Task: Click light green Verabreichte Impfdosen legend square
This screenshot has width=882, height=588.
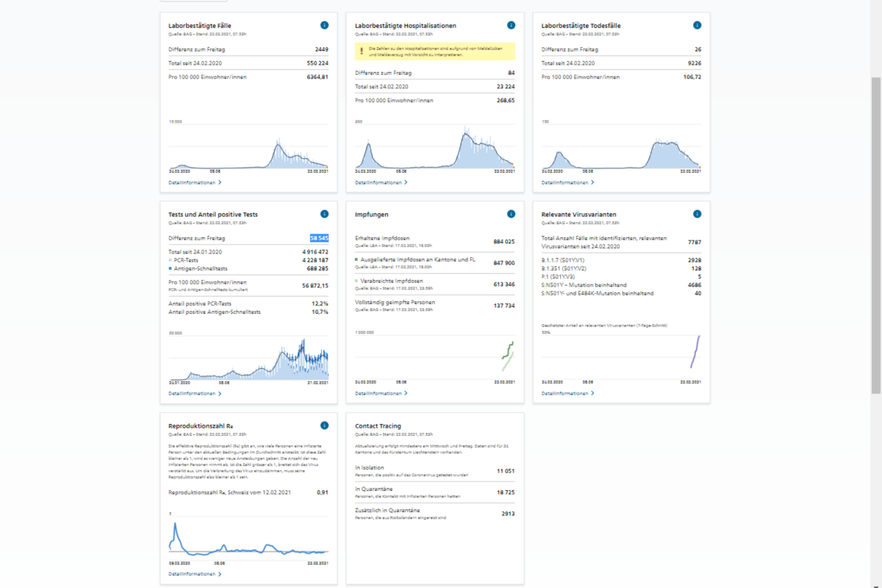Action: click(x=356, y=282)
